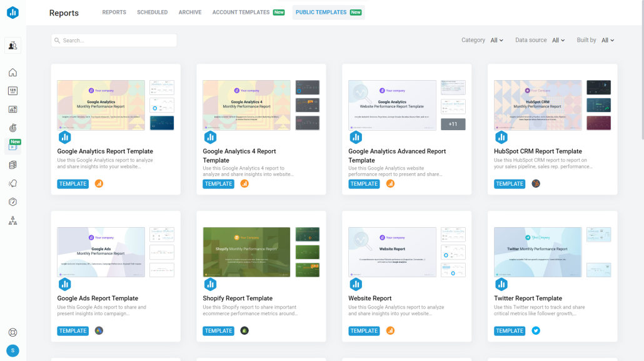The image size is (644, 361).
Task: Open the Help lifebuoy icon in sidebar
Action: pos(13,332)
